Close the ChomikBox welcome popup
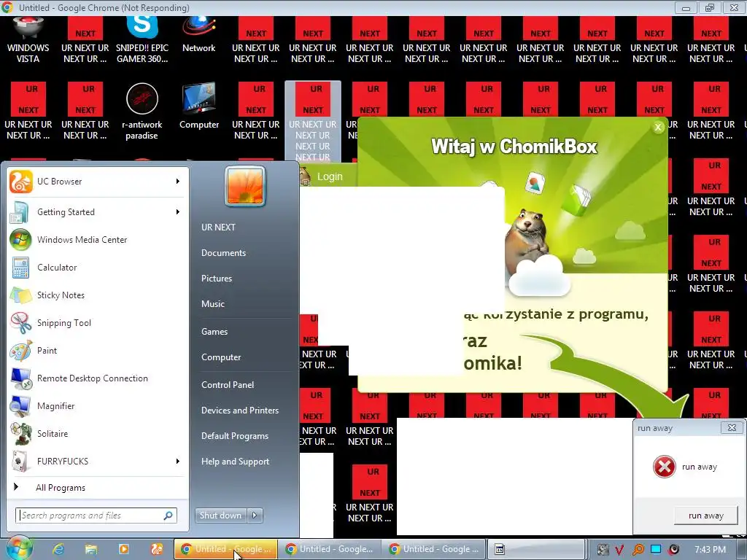Viewport: 747px width, 560px height. tap(658, 127)
